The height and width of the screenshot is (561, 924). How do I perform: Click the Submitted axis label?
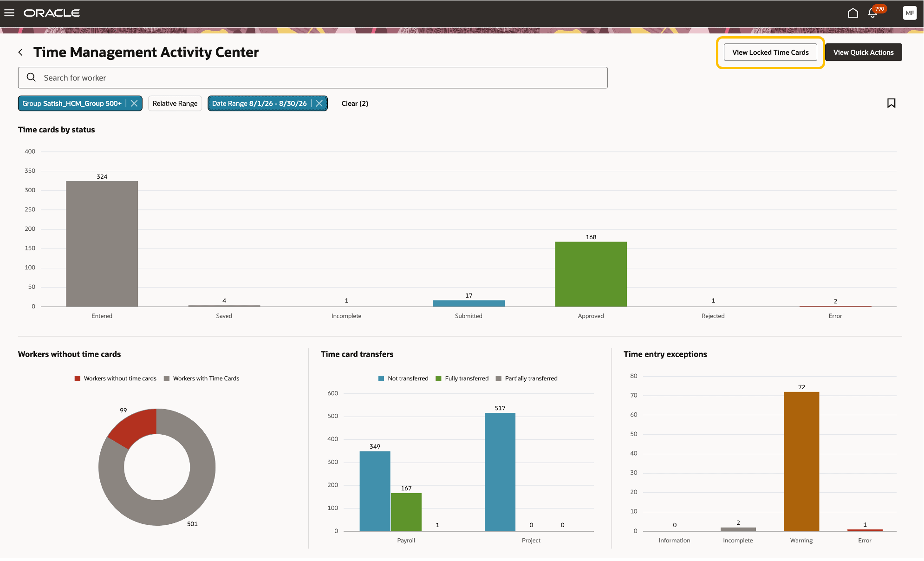(x=469, y=316)
